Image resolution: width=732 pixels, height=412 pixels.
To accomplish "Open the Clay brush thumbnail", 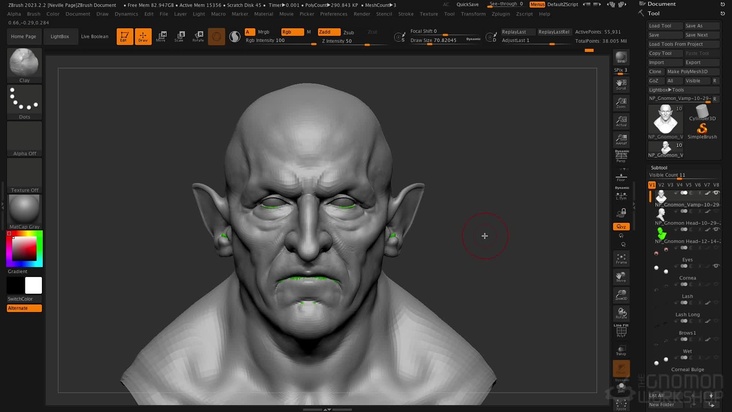I will pos(24,65).
